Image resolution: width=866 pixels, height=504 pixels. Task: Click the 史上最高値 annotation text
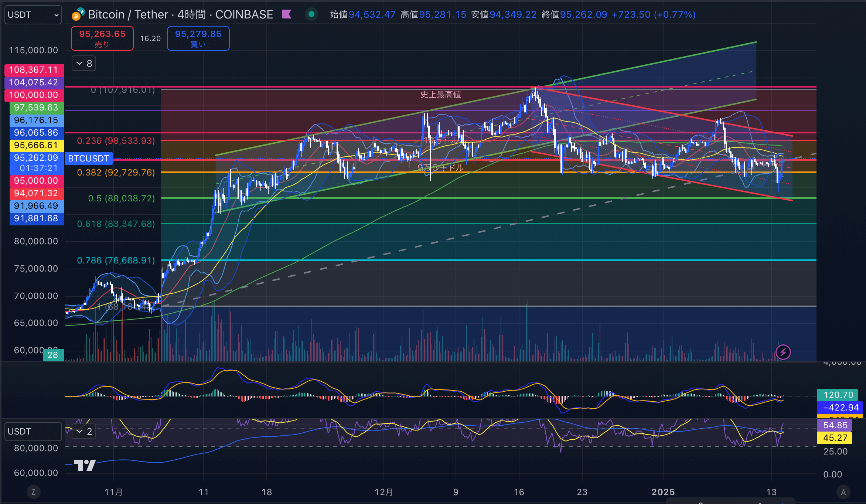tap(440, 95)
